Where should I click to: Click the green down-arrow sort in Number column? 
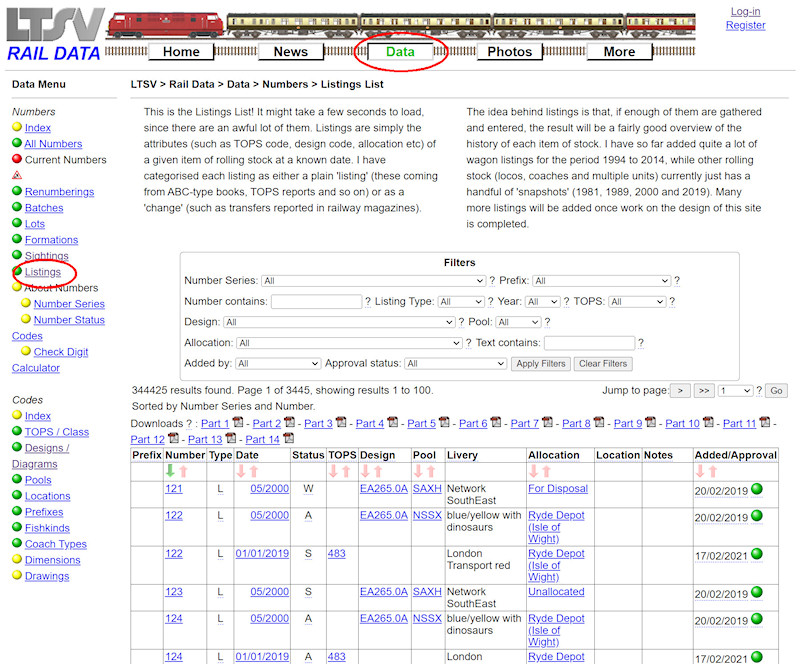pos(170,471)
